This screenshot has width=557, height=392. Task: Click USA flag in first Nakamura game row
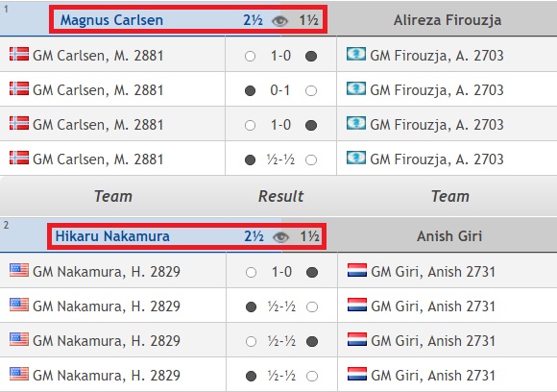pos(19,270)
